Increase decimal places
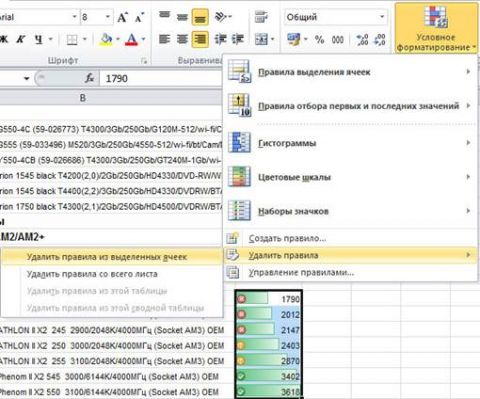 click(x=362, y=40)
